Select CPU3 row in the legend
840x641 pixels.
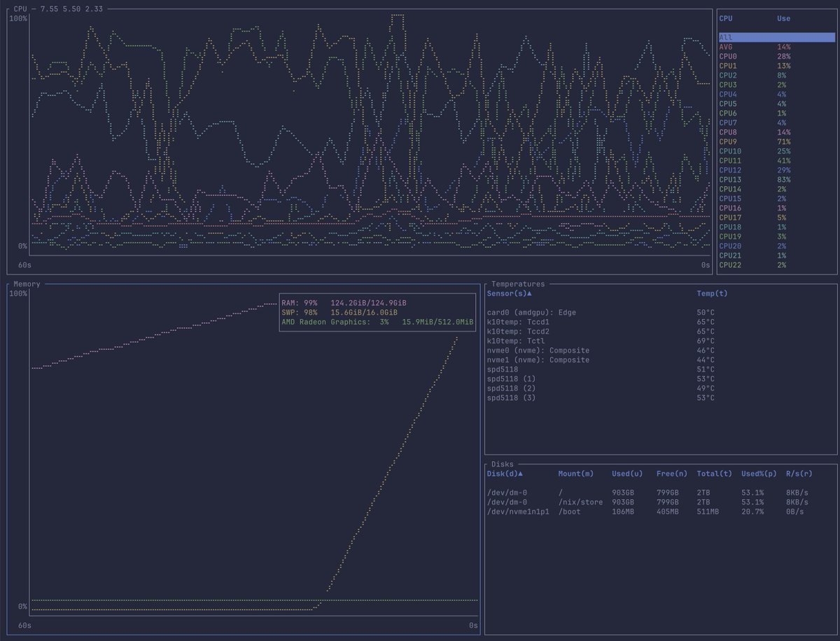click(776, 85)
